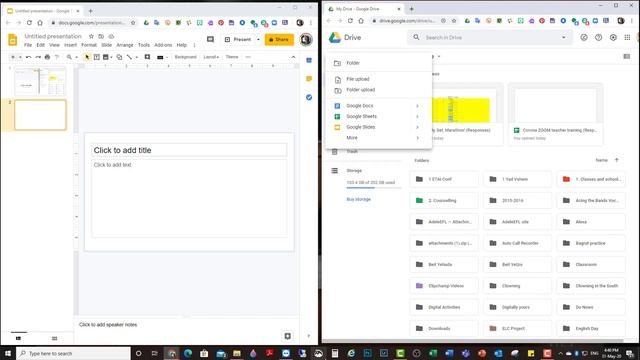
Task: Switch to filmstrip view at the panel bottom
Action: click(18, 338)
